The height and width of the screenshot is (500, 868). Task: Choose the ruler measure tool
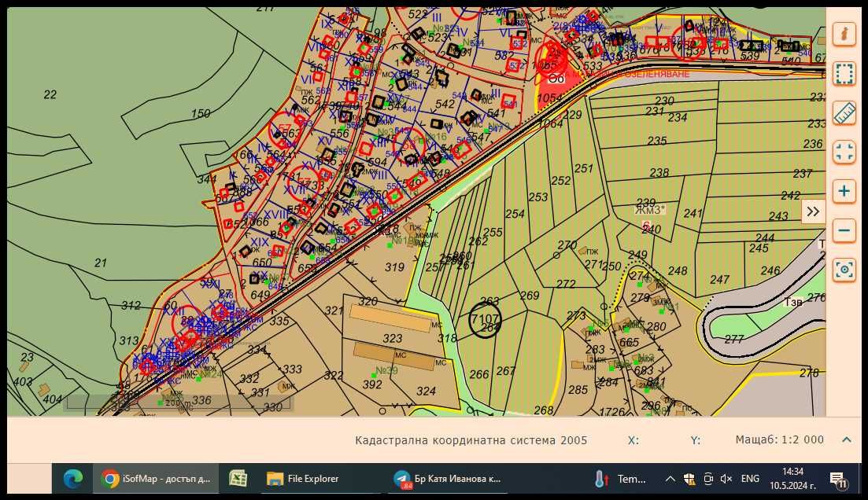point(844,113)
